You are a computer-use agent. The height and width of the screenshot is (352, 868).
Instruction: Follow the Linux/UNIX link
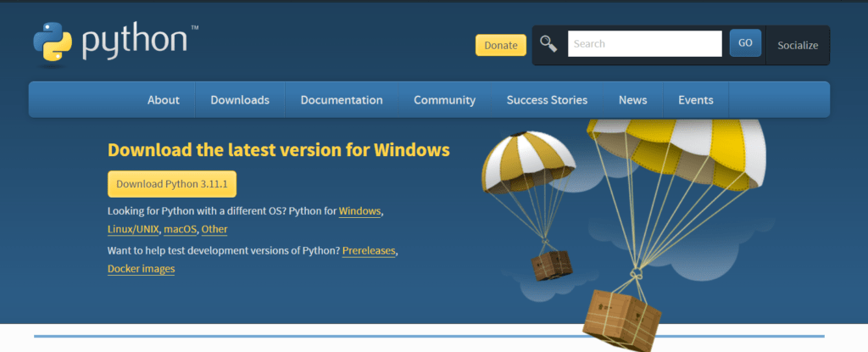[x=133, y=229]
